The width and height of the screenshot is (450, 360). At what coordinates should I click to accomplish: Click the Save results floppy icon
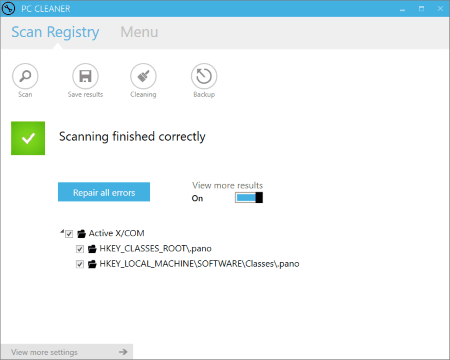point(85,76)
